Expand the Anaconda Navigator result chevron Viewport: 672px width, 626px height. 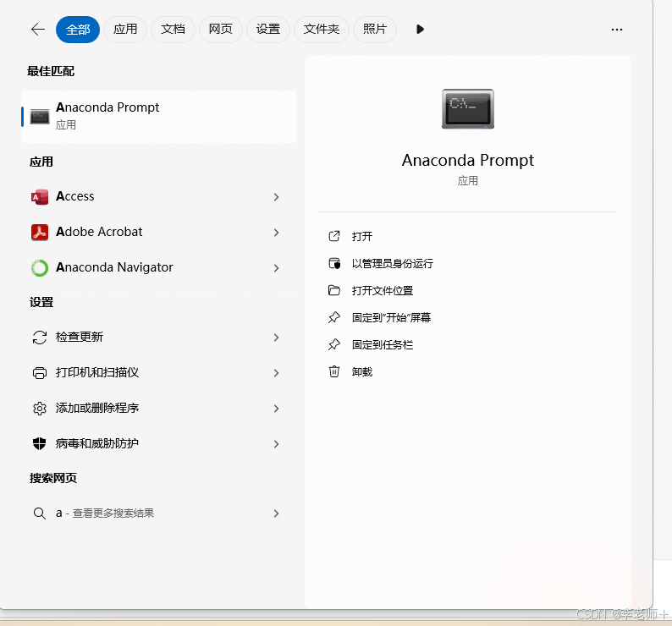[277, 268]
